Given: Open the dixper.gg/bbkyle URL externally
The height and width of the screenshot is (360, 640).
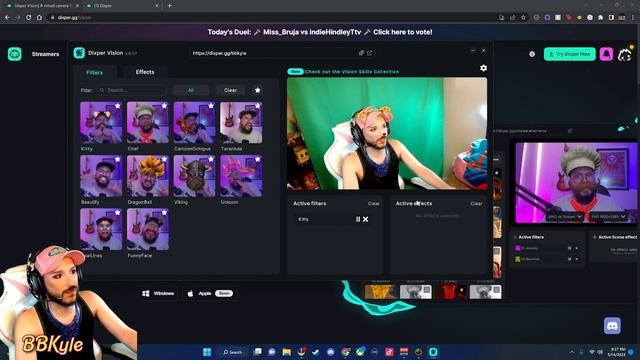Looking at the screenshot, I should pos(369,53).
